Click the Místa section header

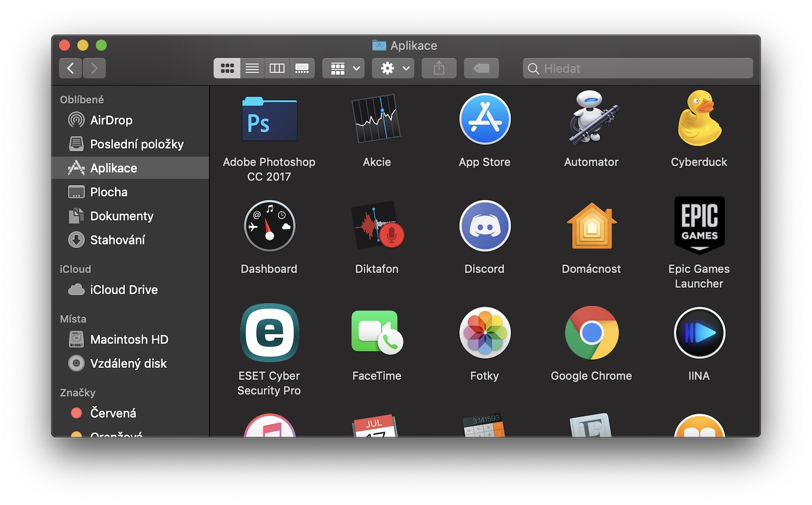pos(73,319)
